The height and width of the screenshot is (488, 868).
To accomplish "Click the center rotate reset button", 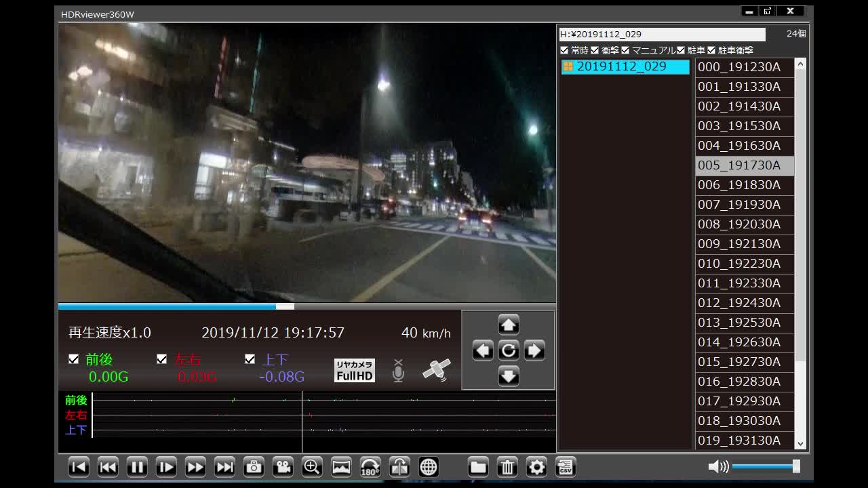I will pos(509,350).
